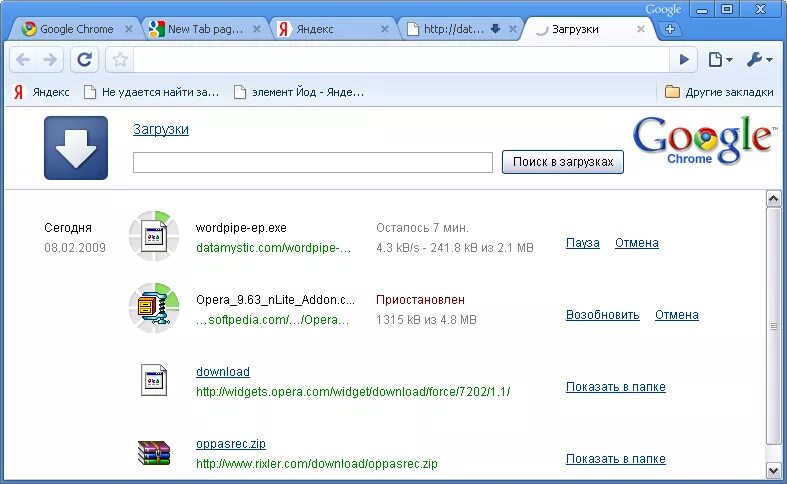Switch to the New Tab page tab
Screen dimensions: 787x484
coord(205,29)
